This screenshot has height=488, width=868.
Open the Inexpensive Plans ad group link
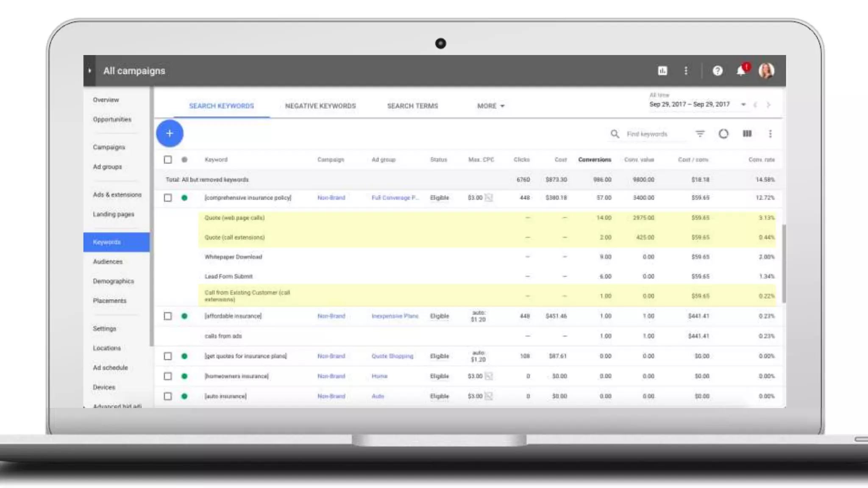[395, 316]
